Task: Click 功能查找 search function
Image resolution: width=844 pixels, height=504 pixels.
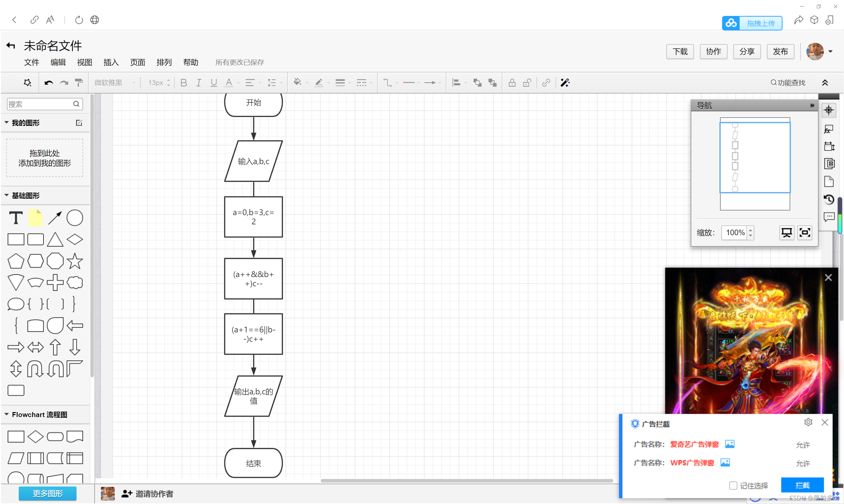Action: click(788, 83)
